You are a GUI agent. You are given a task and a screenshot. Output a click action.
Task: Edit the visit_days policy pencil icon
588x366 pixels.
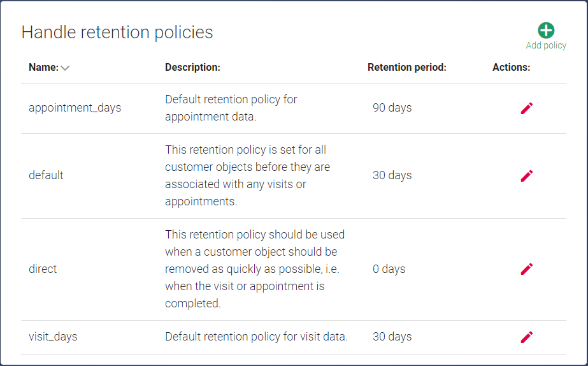pyautogui.click(x=526, y=337)
